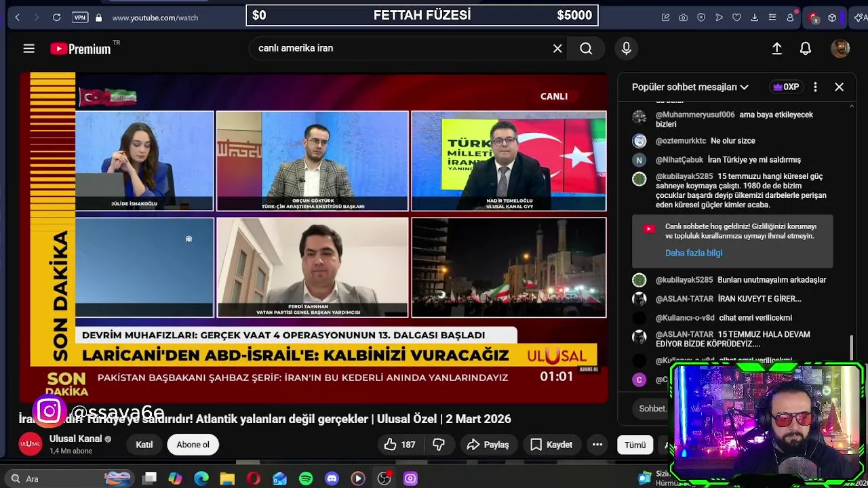
Task: Open the YouTube hamburger guide menu
Action: point(28,48)
